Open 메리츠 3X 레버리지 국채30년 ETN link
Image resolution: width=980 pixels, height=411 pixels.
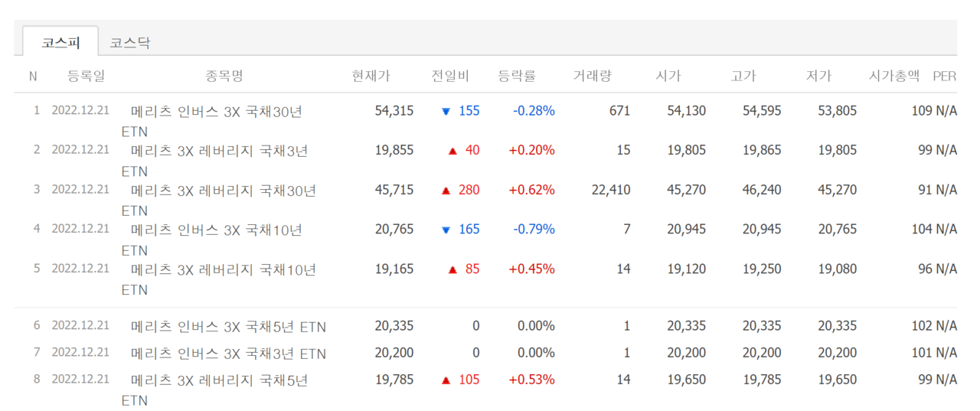[219, 200]
